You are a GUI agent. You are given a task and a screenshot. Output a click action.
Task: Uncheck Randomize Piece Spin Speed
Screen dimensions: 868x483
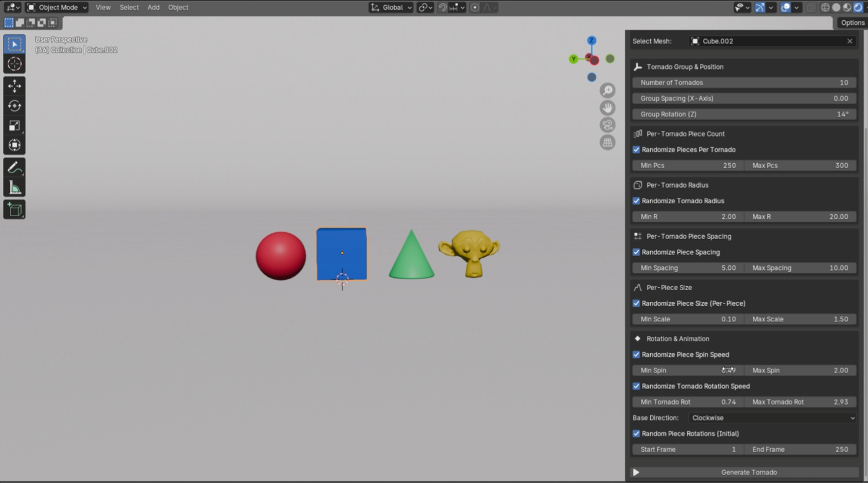tap(636, 354)
